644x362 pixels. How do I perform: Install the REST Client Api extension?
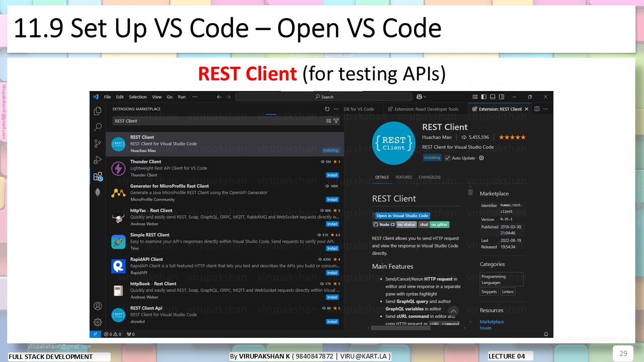[332, 321]
